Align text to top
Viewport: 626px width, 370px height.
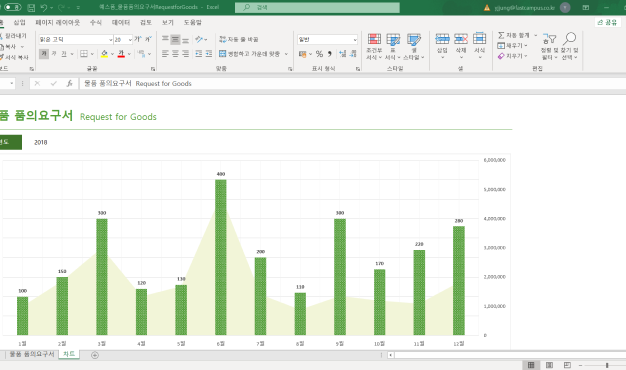(x=165, y=39)
